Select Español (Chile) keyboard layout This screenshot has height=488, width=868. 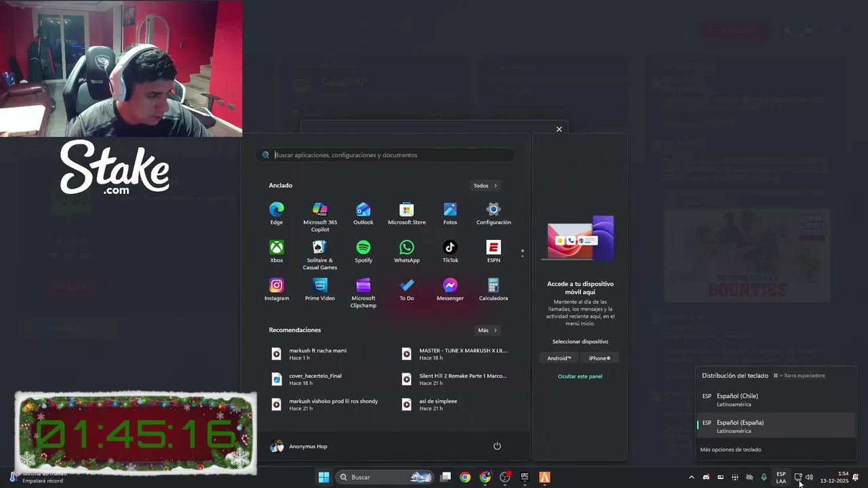click(776, 400)
